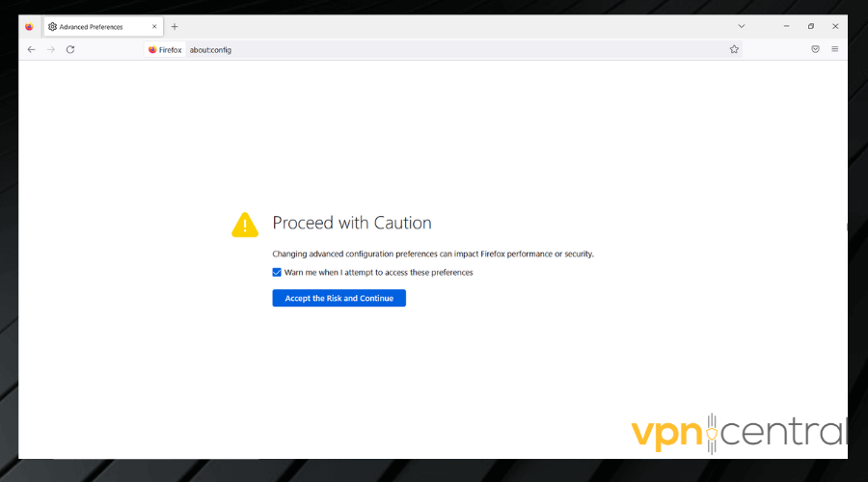The height and width of the screenshot is (482, 868).
Task: Open a new tab with plus button
Action: click(175, 26)
